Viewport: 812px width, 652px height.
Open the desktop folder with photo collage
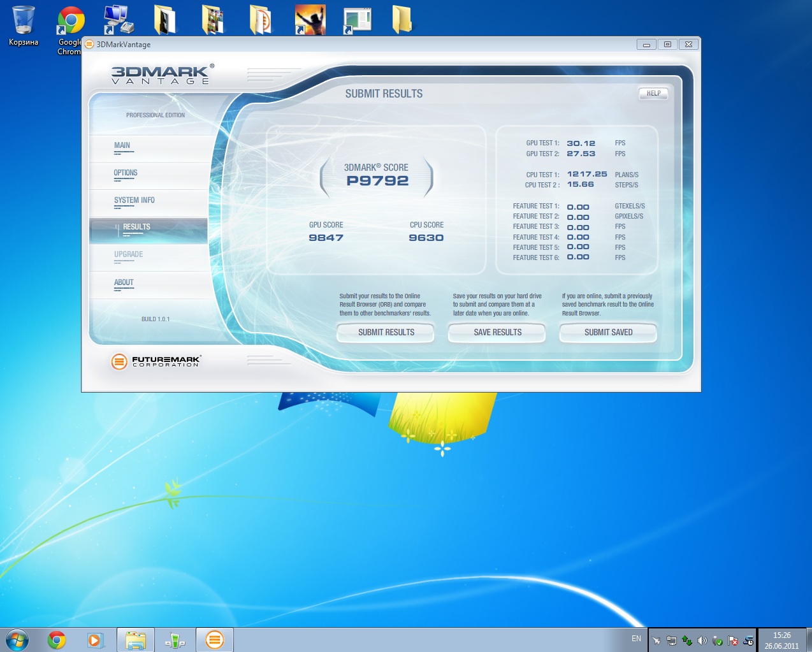pyautogui.click(x=213, y=20)
